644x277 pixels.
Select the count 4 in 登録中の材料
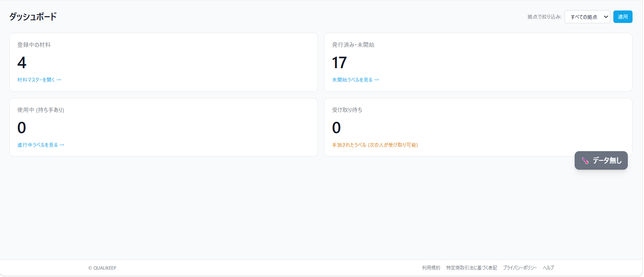pyautogui.click(x=22, y=63)
